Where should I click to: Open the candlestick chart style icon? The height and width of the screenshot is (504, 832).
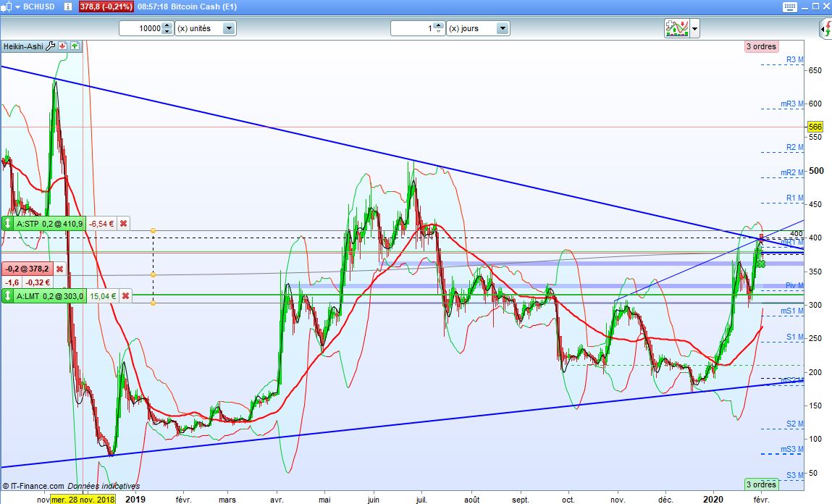5,7
